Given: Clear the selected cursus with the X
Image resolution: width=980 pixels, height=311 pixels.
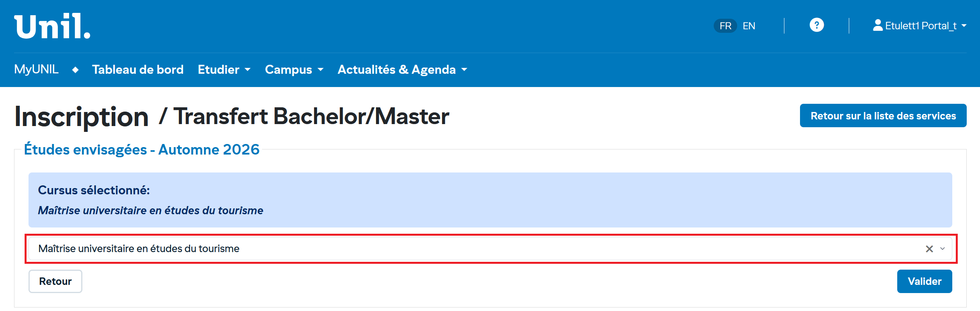Looking at the screenshot, I should point(929,249).
